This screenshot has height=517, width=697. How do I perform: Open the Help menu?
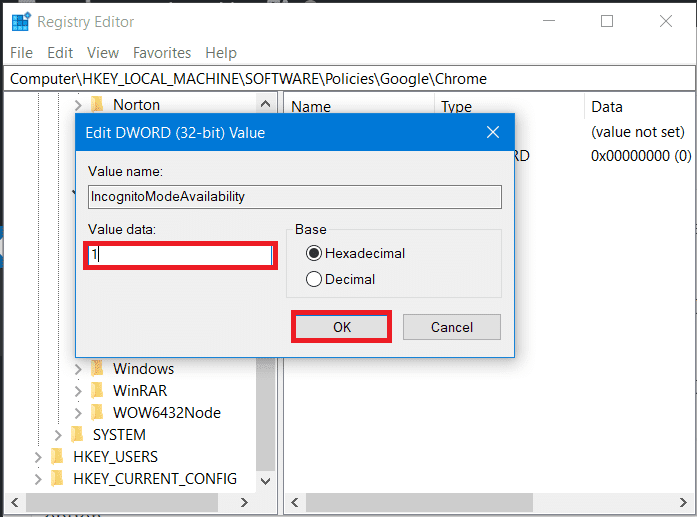click(221, 53)
